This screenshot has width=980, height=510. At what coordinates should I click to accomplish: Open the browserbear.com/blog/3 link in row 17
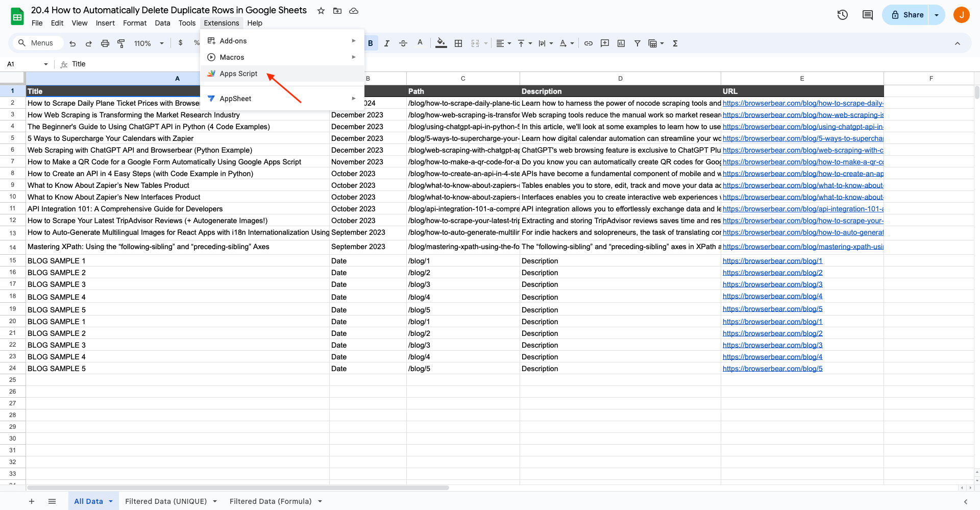(772, 284)
